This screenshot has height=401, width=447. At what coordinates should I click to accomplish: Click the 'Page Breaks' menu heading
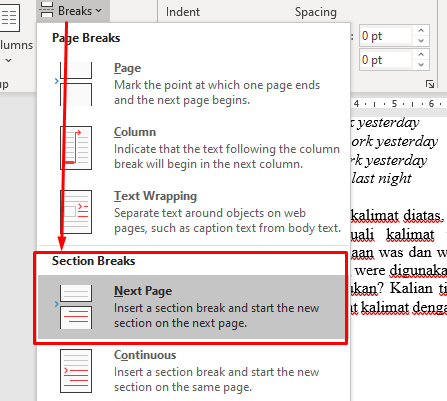pos(86,38)
